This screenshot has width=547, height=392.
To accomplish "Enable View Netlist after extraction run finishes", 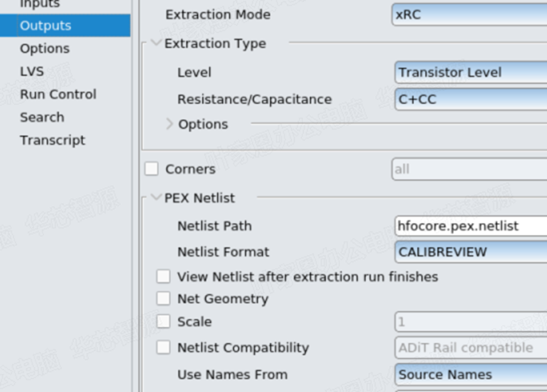I will point(164,277).
